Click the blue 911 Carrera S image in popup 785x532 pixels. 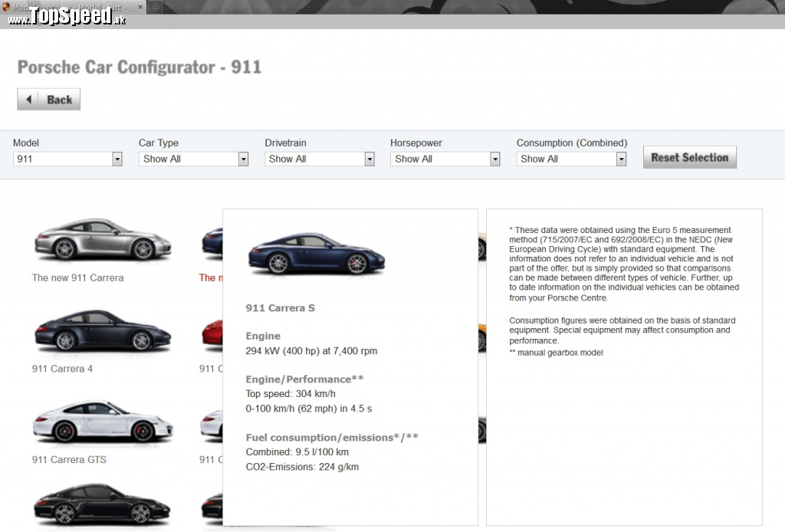(317, 253)
